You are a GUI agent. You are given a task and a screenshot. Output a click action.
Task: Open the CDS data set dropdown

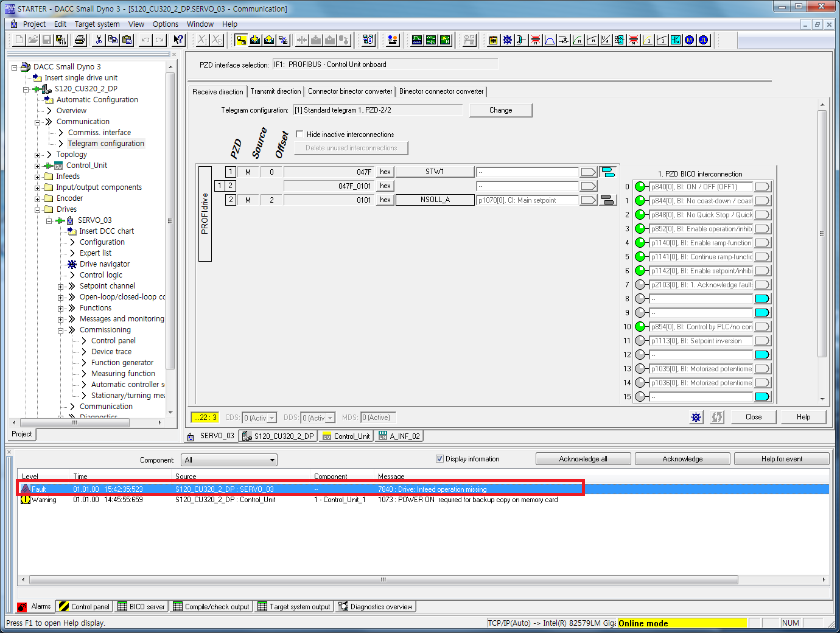[x=272, y=418]
